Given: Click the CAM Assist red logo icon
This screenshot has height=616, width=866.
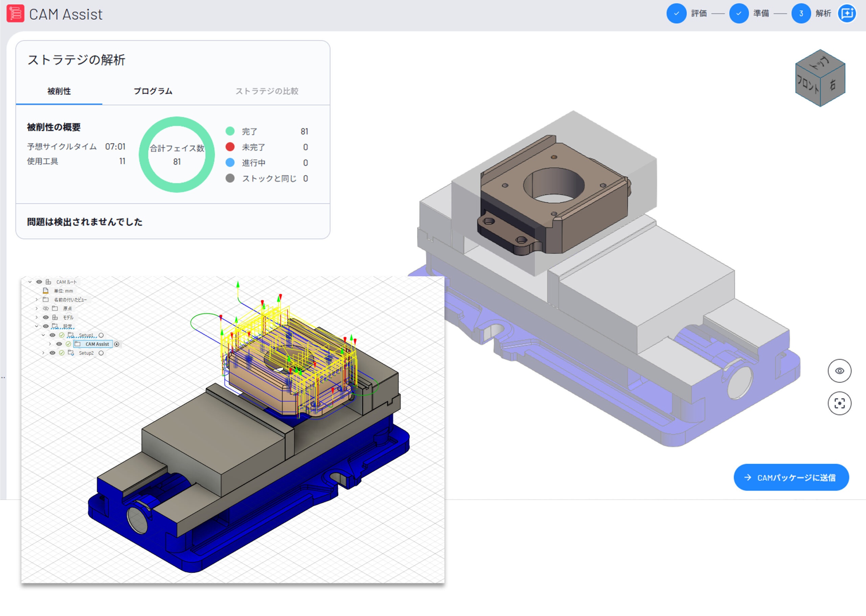Looking at the screenshot, I should pos(15,14).
